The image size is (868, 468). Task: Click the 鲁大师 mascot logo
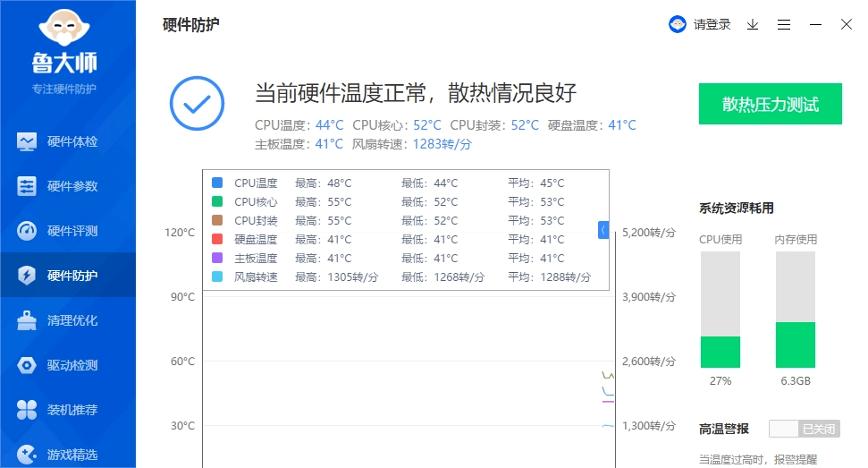pos(64,28)
